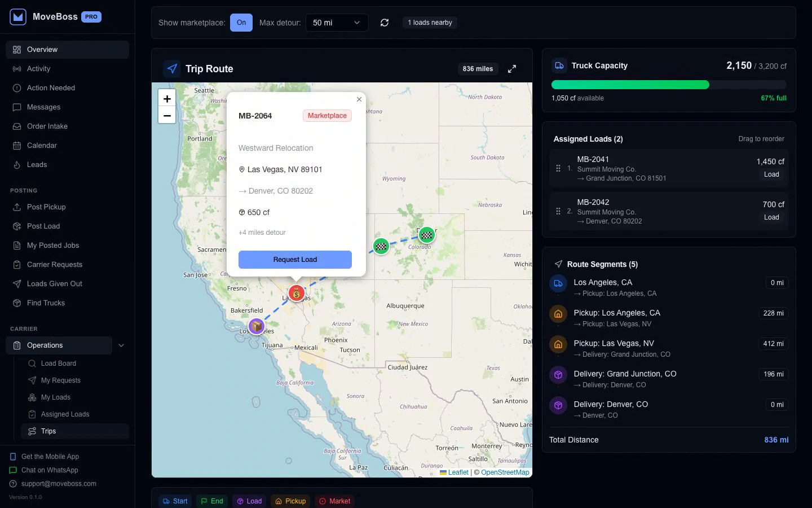Click the Pickup legend chip
The image size is (812, 508).
point(290,501)
